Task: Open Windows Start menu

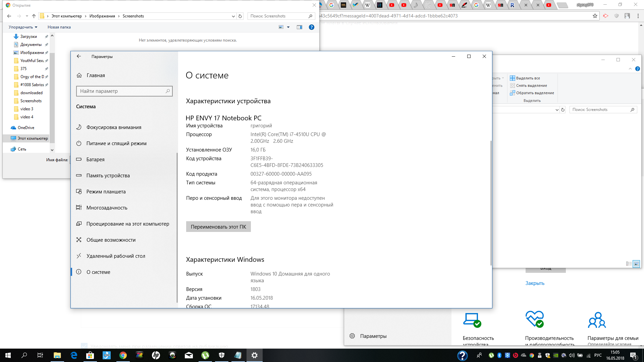Action: tap(8, 355)
